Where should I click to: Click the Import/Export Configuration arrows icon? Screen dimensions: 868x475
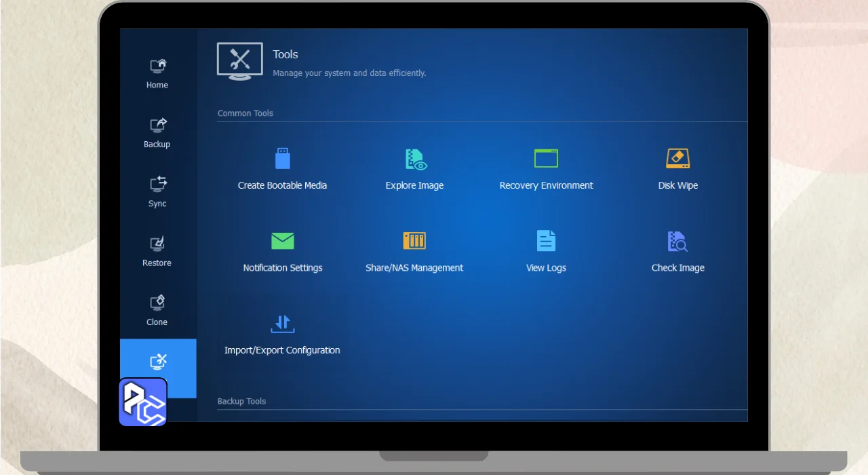pyautogui.click(x=283, y=324)
